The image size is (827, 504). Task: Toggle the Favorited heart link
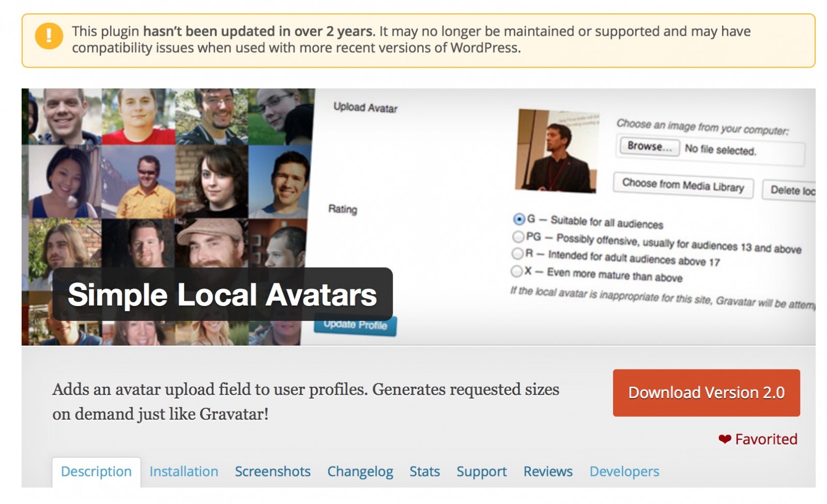[758, 439]
